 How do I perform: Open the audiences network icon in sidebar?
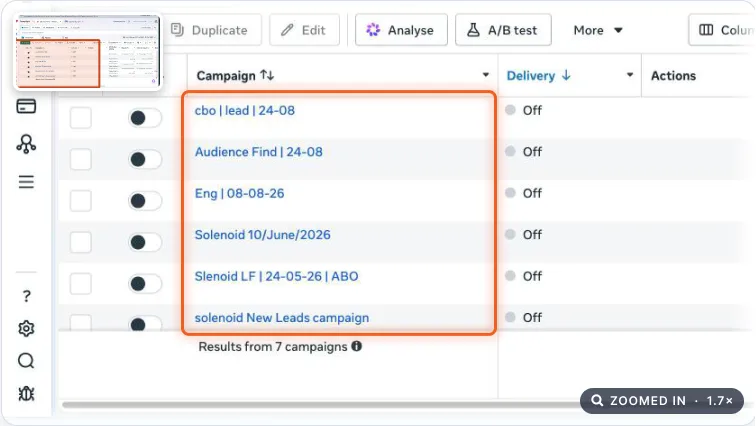pyautogui.click(x=26, y=144)
